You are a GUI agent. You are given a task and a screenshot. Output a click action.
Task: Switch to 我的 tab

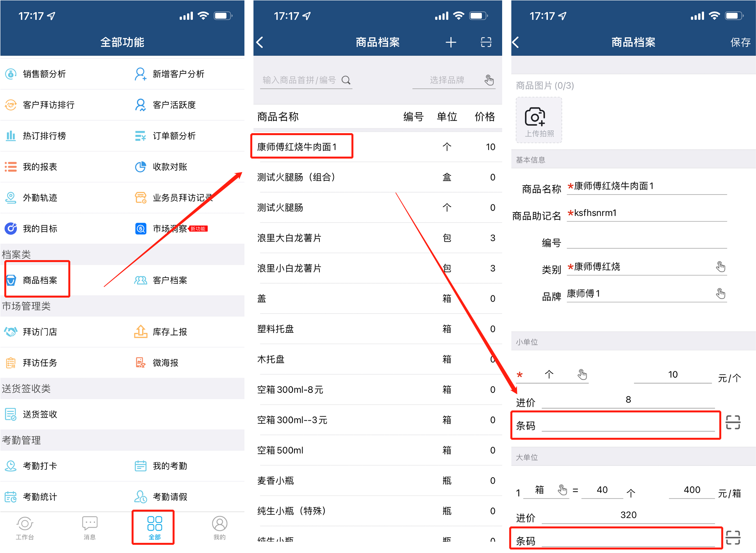(x=219, y=528)
